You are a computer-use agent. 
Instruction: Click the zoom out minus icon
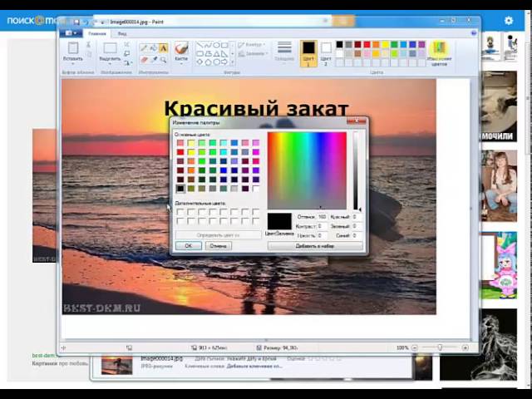(x=414, y=347)
